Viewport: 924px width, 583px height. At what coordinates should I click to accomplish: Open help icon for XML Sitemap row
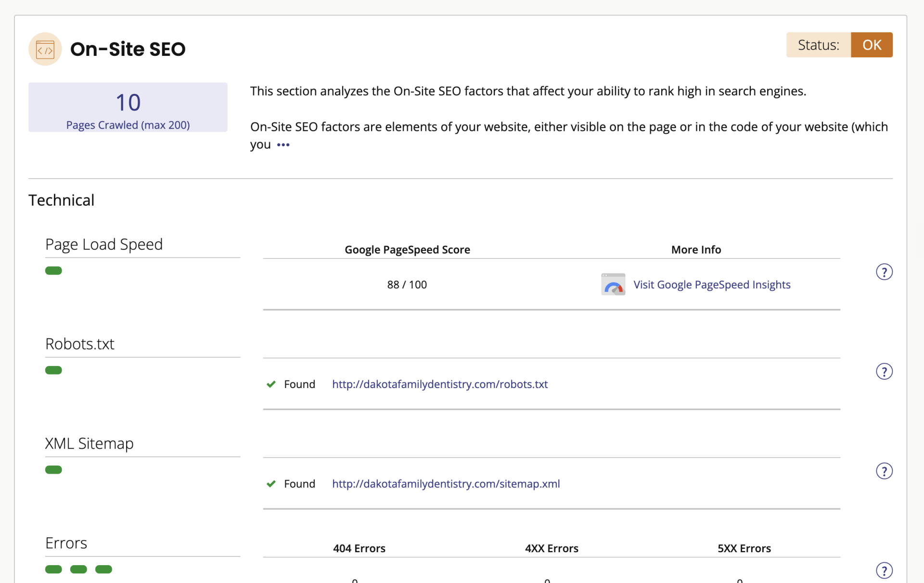[884, 471]
